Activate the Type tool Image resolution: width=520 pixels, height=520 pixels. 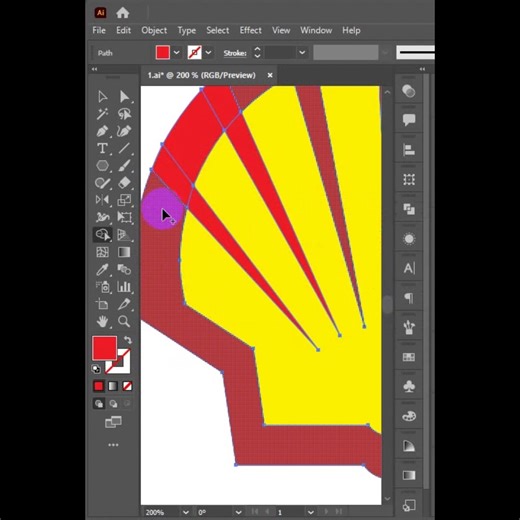[x=103, y=148]
